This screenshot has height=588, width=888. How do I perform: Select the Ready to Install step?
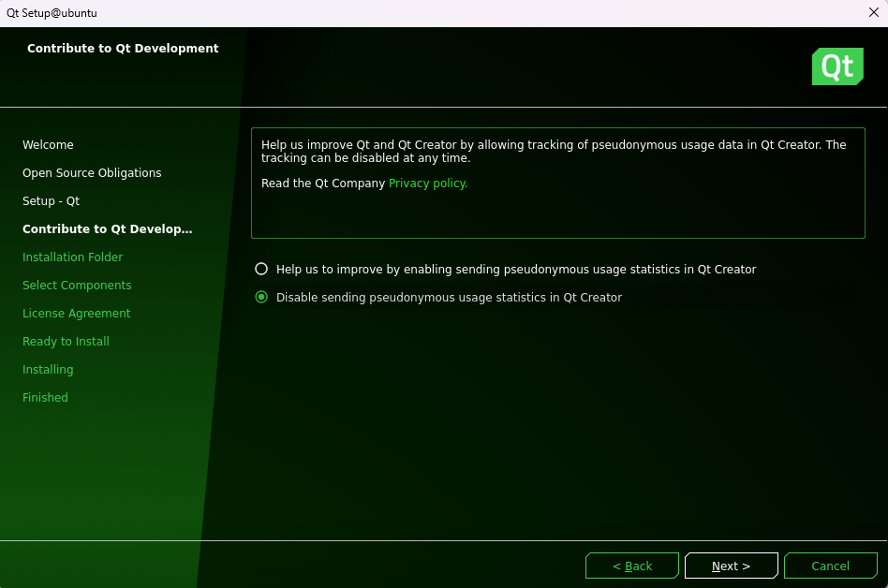(66, 342)
